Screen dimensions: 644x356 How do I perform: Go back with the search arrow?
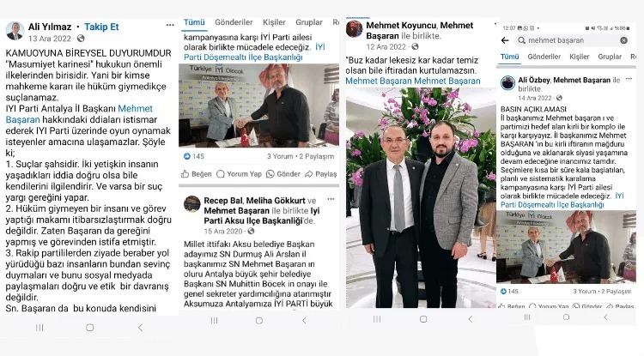(505, 40)
